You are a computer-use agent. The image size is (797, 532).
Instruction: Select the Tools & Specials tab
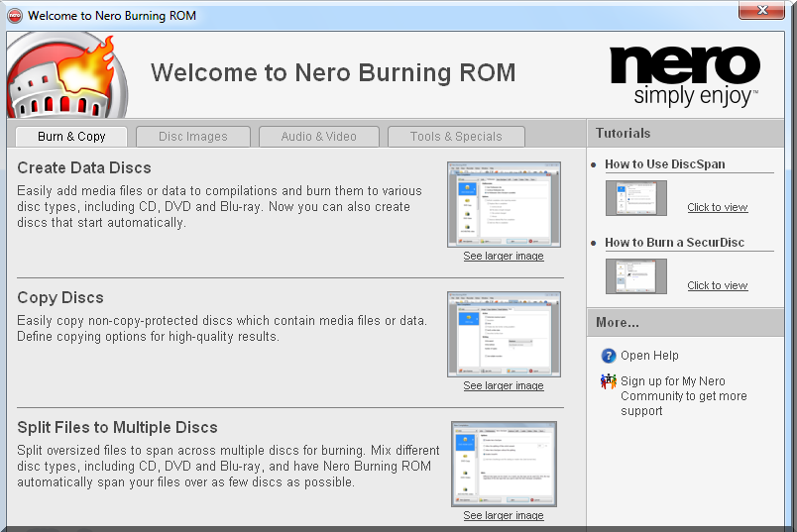tap(456, 137)
